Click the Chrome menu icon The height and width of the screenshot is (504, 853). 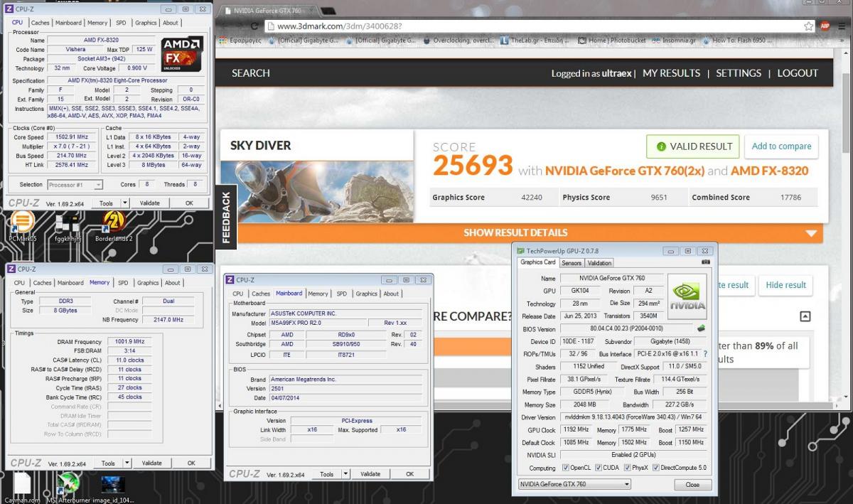841,26
